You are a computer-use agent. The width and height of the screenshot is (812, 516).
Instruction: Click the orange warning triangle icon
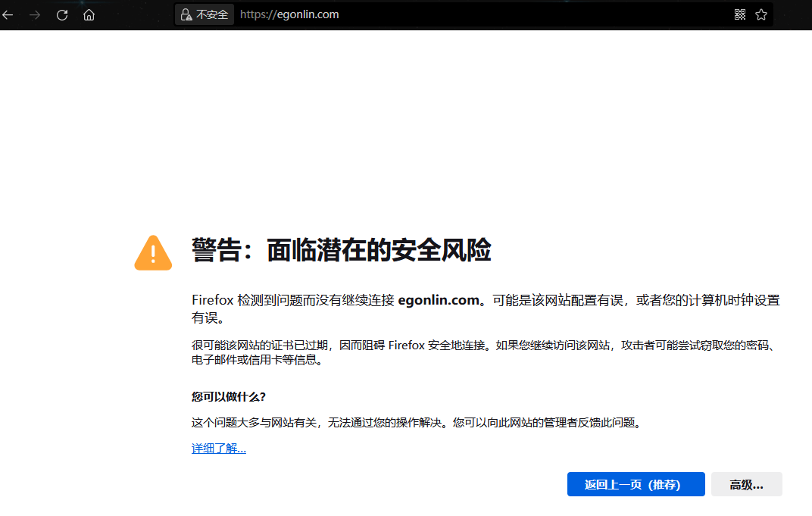tap(153, 252)
